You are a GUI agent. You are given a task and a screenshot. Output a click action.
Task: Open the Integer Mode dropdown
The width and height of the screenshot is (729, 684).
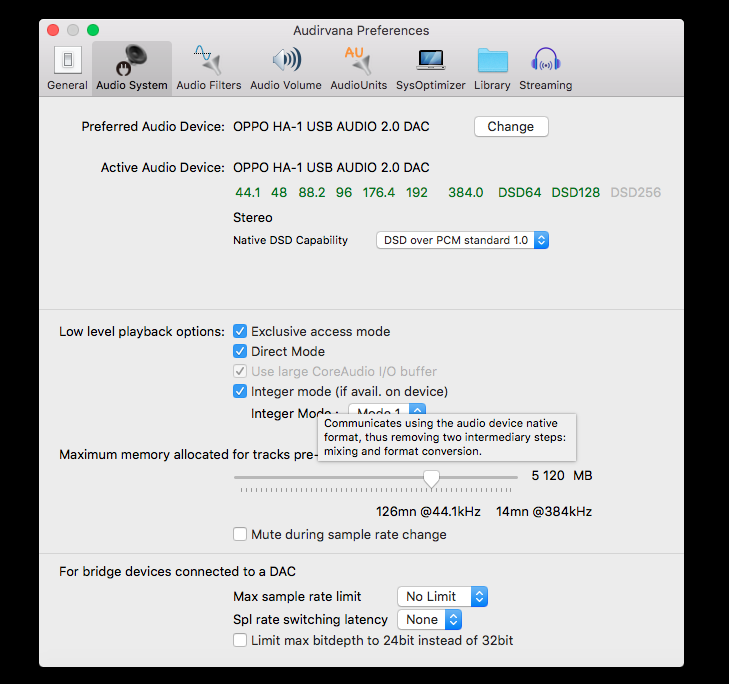coord(387,409)
